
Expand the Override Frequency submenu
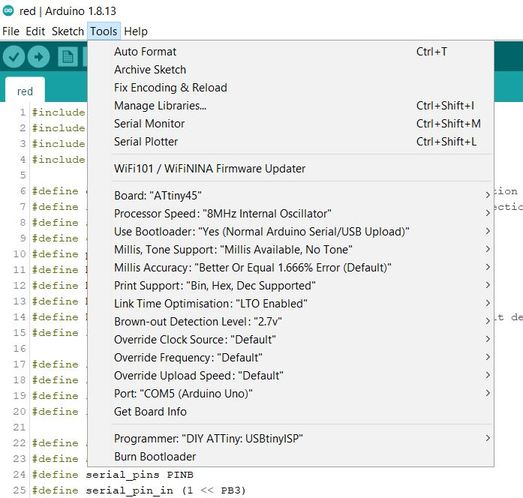pyautogui.click(x=291, y=358)
